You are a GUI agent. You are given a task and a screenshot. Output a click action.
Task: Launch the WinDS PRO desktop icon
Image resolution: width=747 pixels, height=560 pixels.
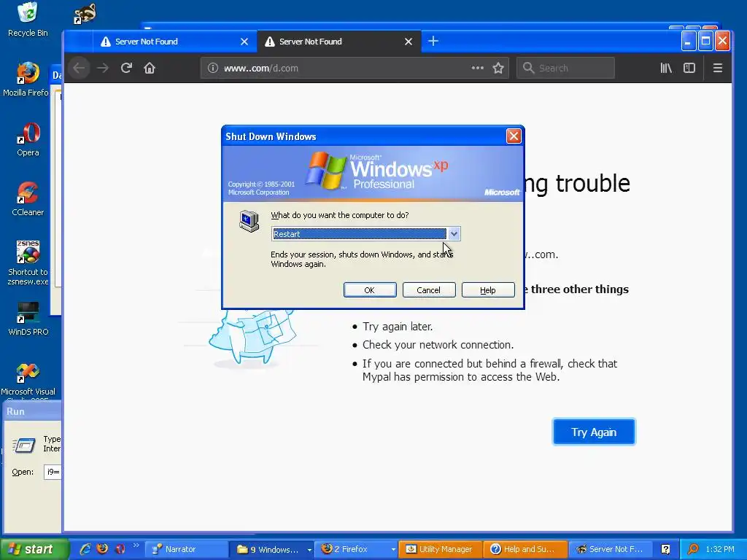coord(28,319)
